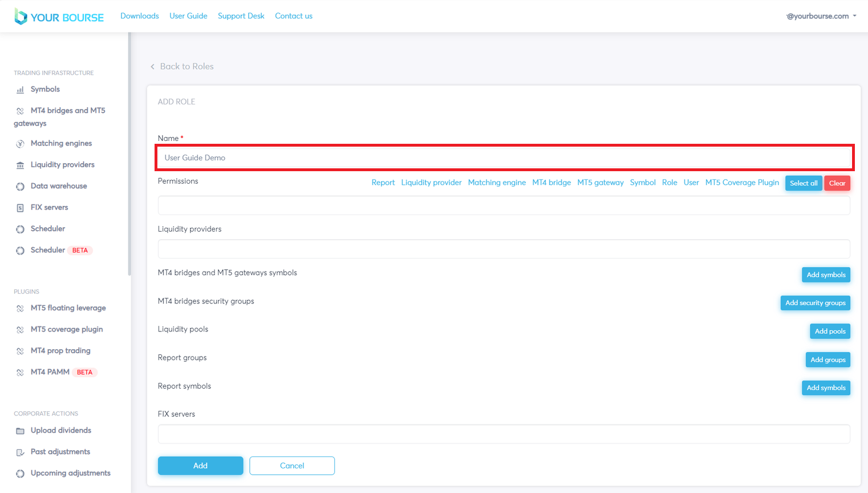The width and height of the screenshot is (868, 493).
Task: Click the Add security groups button
Action: 816,303
